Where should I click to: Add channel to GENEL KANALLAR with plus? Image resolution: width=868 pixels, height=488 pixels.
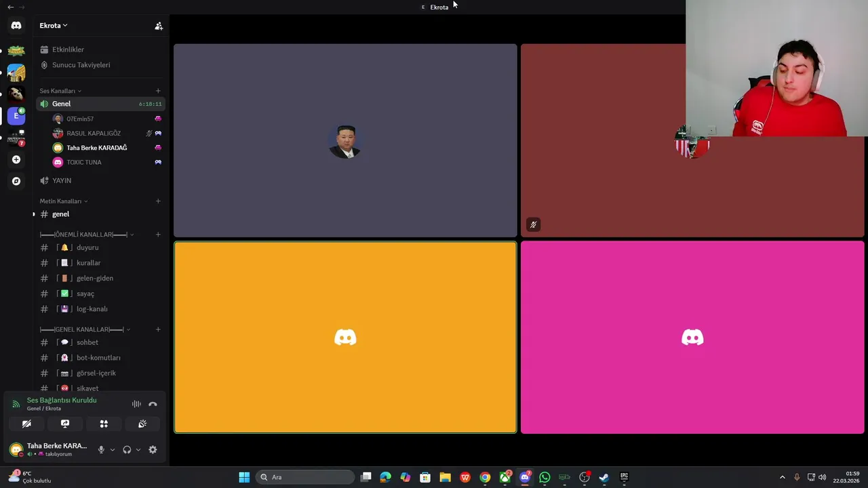158,329
